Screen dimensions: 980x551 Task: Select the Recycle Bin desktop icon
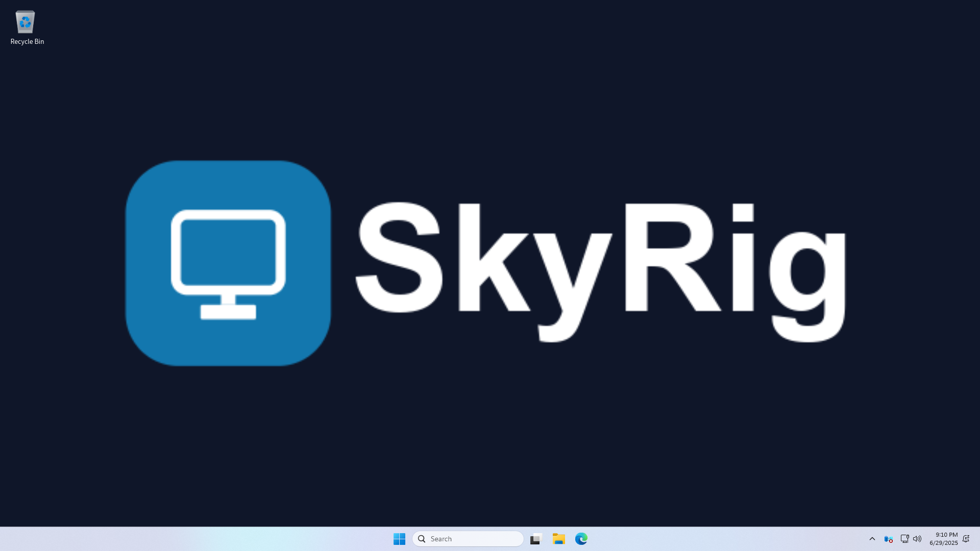click(27, 28)
